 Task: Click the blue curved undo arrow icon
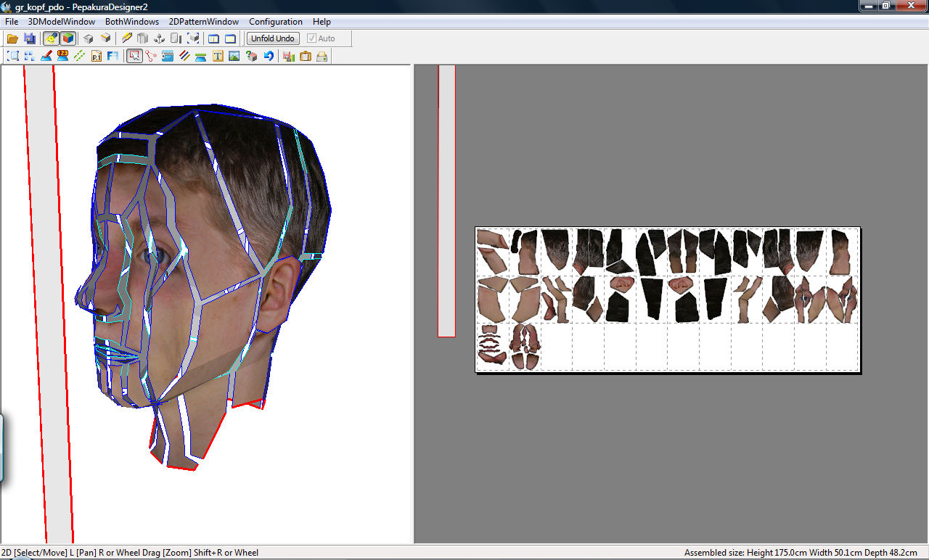coord(269,56)
